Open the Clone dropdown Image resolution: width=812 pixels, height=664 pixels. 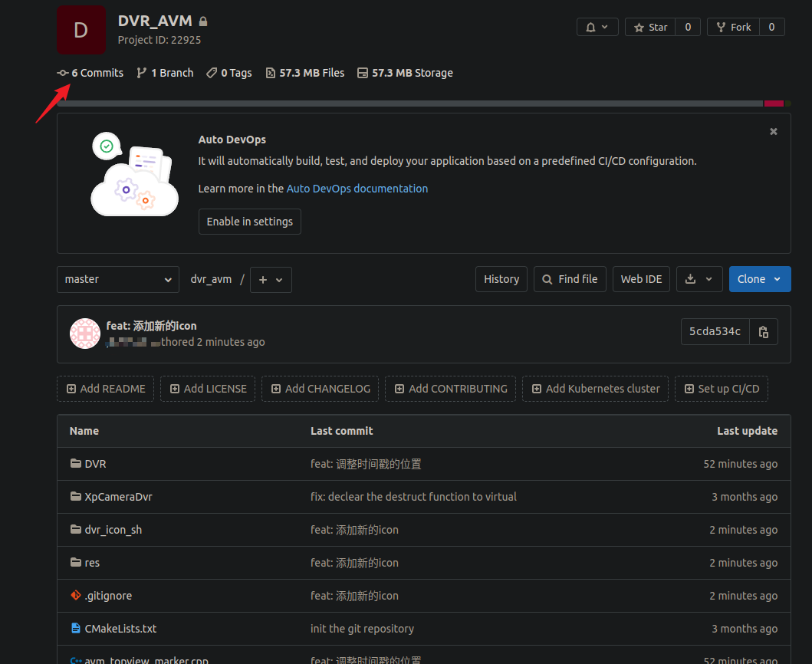point(760,279)
